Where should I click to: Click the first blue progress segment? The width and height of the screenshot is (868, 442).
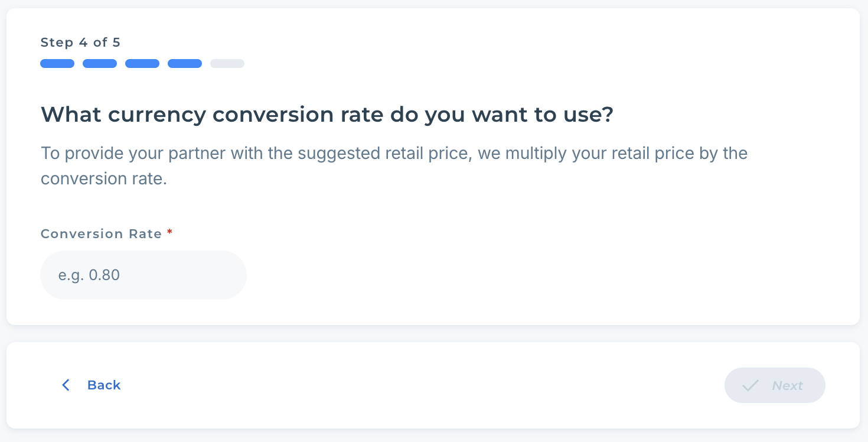[x=57, y=64]
